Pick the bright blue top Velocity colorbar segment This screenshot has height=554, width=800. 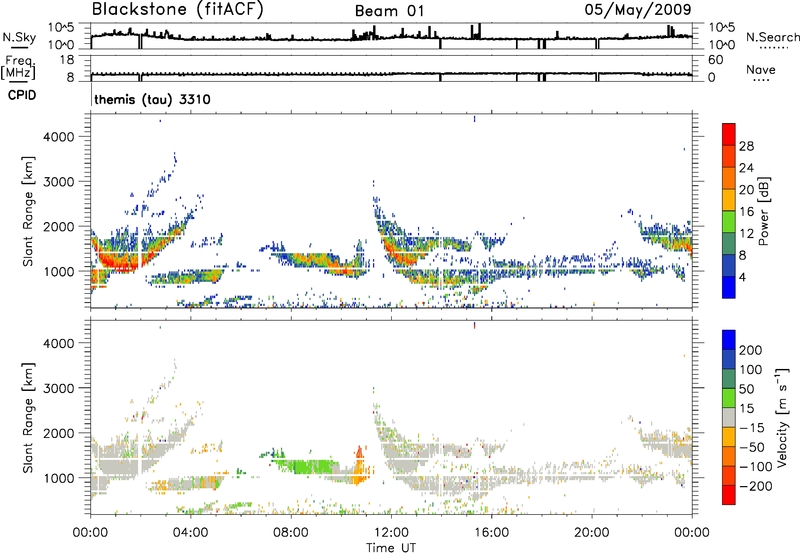coord(729,340)
